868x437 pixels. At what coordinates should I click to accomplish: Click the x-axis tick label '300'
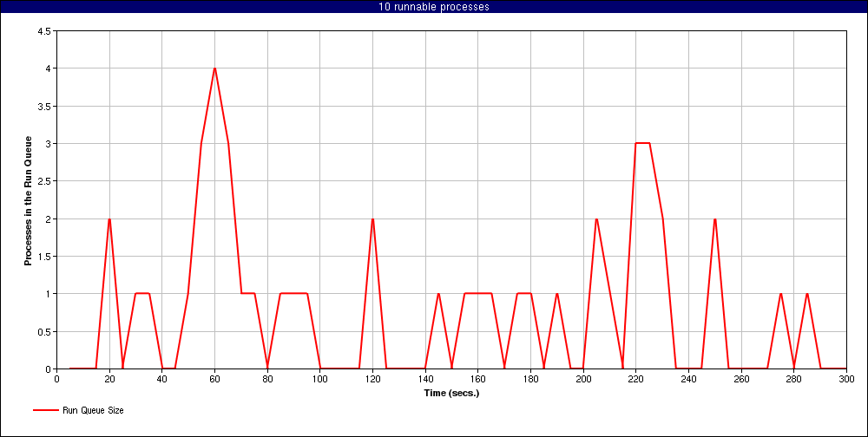tap(846, 379)
